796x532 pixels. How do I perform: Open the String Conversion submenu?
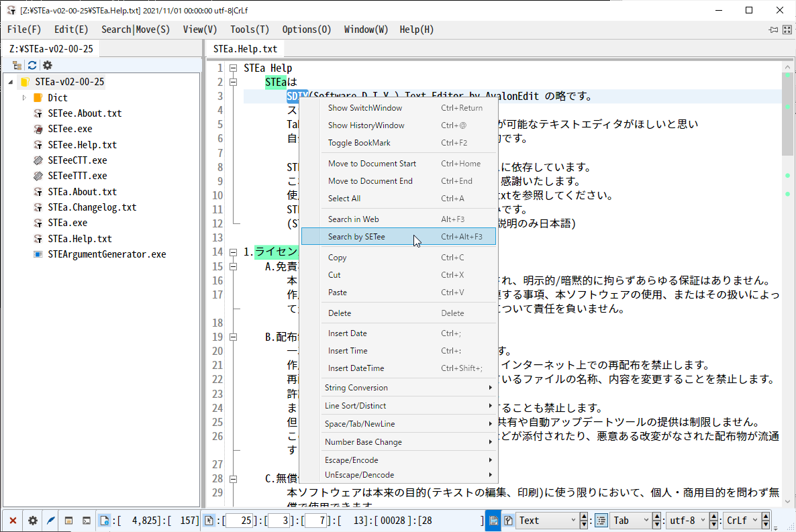399,387
